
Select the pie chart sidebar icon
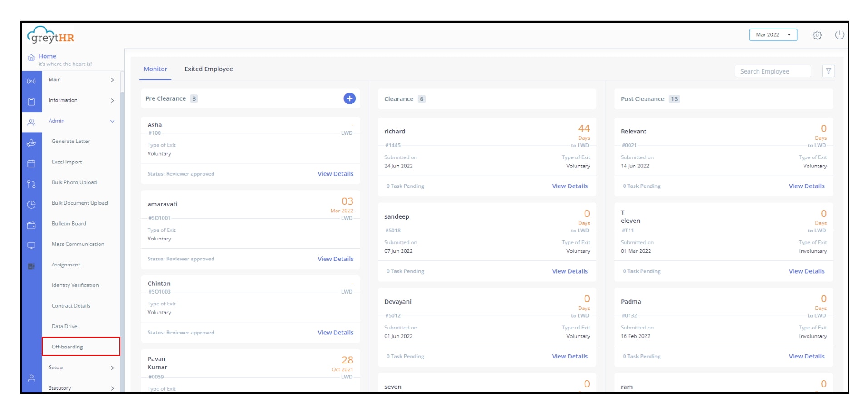point(31,205)
